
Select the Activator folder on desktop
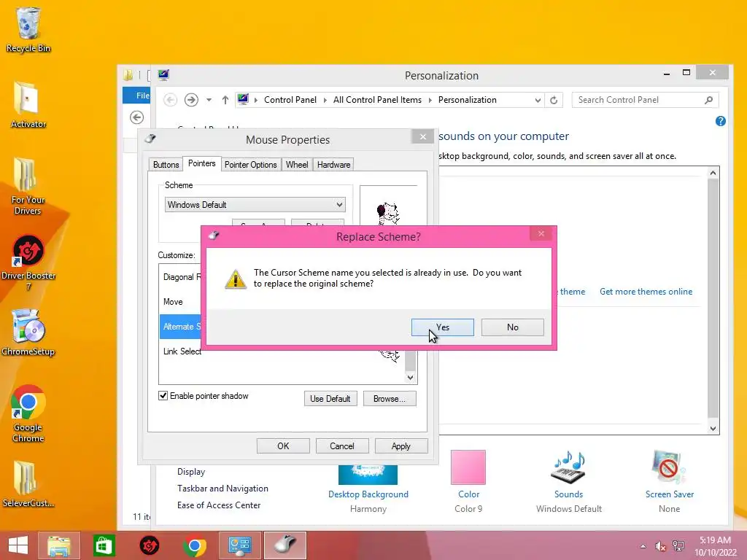point(28,105)
